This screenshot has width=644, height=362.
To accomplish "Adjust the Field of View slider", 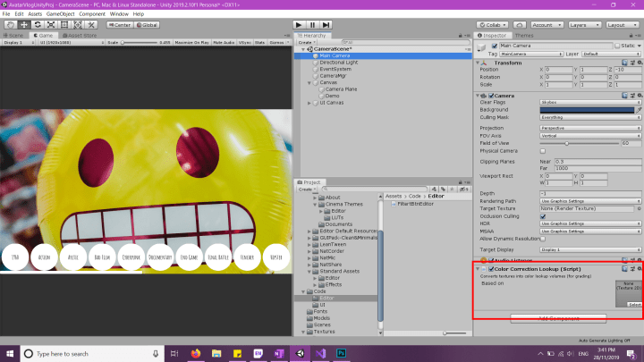I will click(x=567, y=143).
